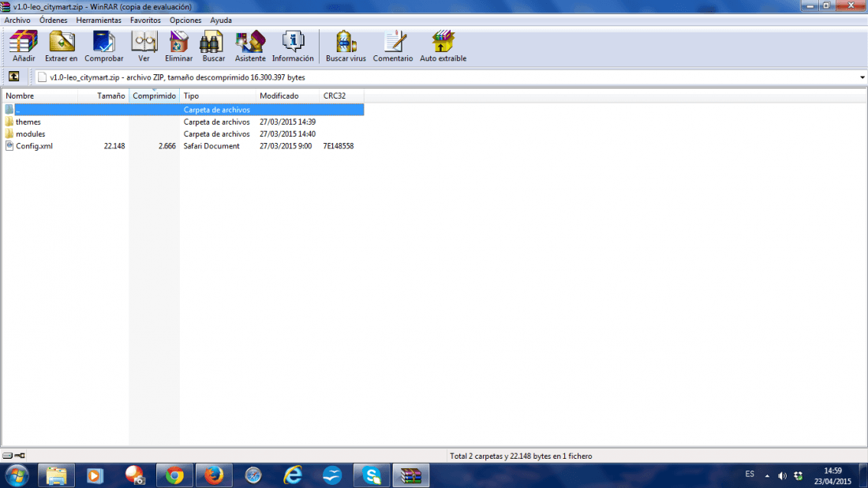The height and width of the screenshot is (488, 868).
Task: Open Internet Explorer from taskbar
Action: (x=293, y=476)
